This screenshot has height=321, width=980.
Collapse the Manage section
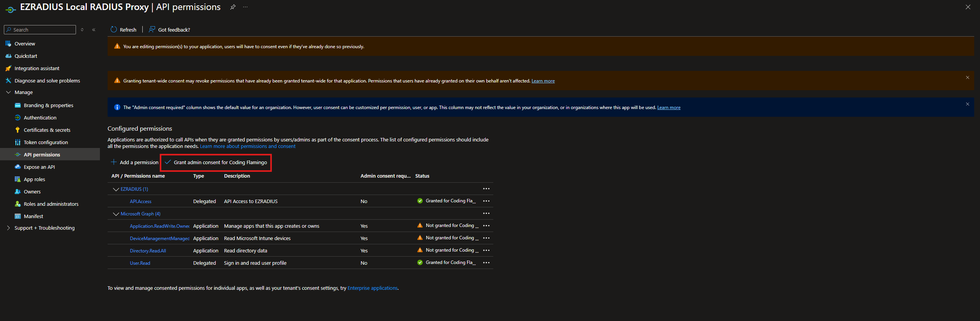pyautogui.click(x=8, y=92)
